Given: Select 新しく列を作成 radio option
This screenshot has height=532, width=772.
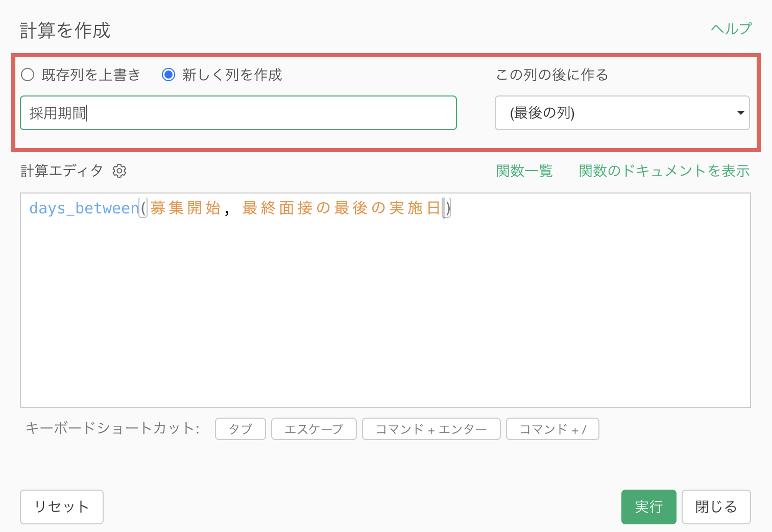Looking at the screenshot, I should [x=168, y=75].
